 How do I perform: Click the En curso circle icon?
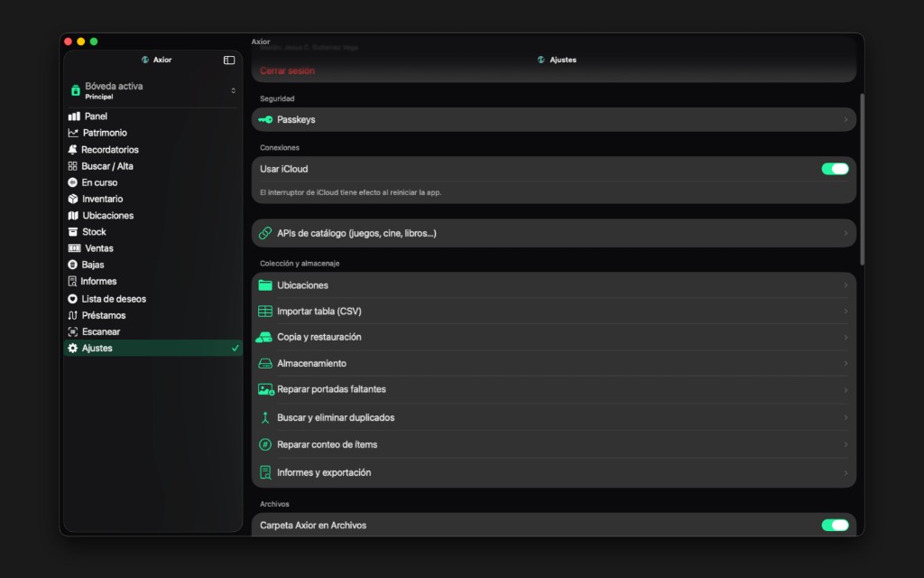click(x=72, y=182)
